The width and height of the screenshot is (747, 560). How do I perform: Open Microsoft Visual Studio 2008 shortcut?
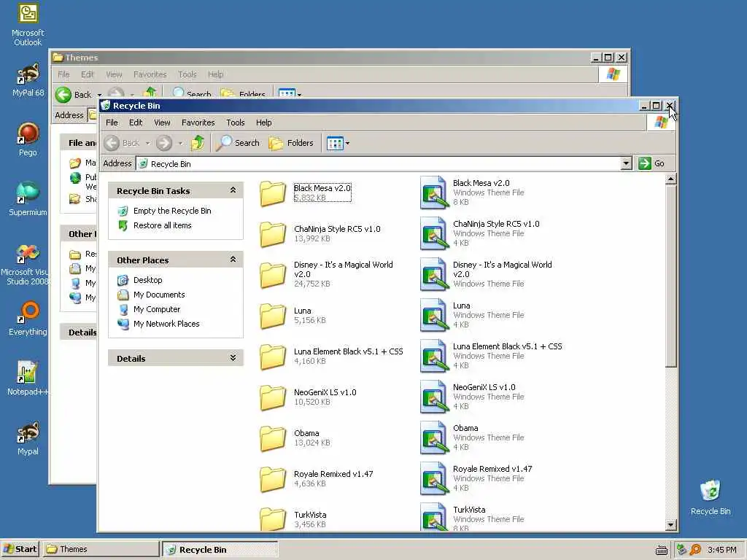coord(26,264)
